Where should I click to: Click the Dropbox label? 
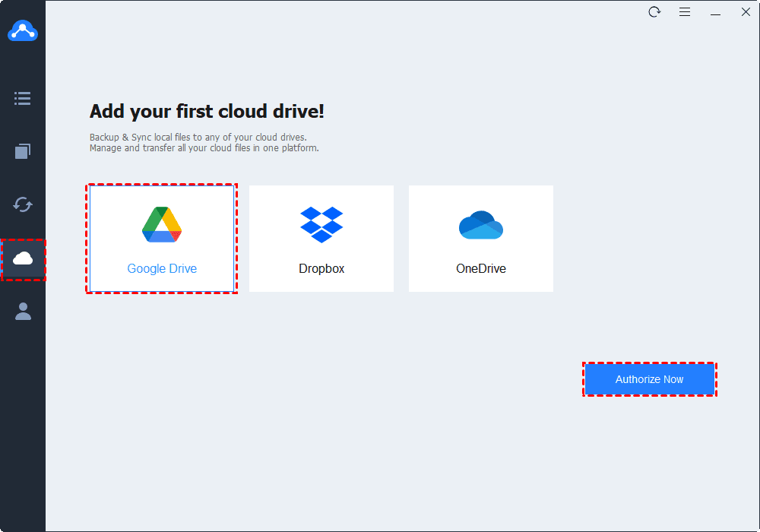pyautogui.click(x=321, y=269)
